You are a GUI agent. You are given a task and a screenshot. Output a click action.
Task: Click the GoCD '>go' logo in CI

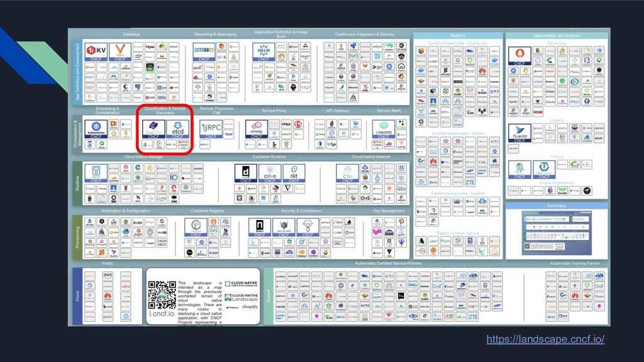pyautogui.click(x=377, y=67)
